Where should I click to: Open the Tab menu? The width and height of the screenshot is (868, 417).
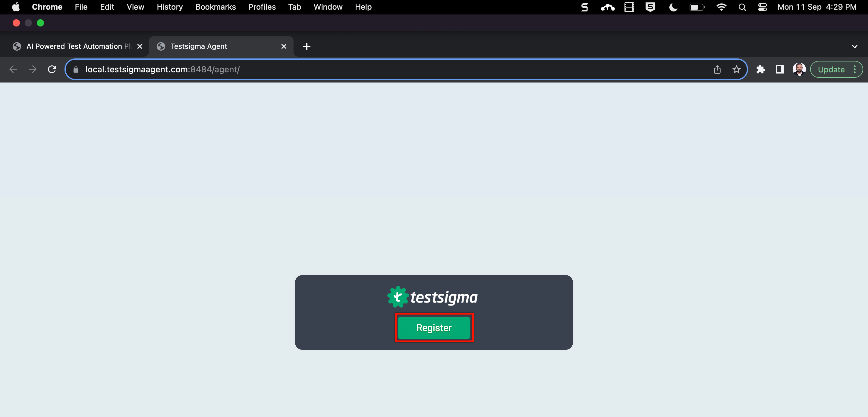[x=294, y=7]
